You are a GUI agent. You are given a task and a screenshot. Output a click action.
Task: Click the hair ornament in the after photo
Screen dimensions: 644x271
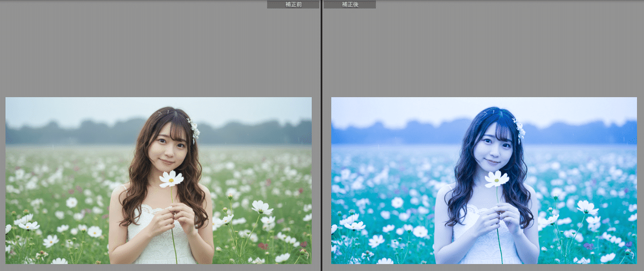tap(519, 129)
